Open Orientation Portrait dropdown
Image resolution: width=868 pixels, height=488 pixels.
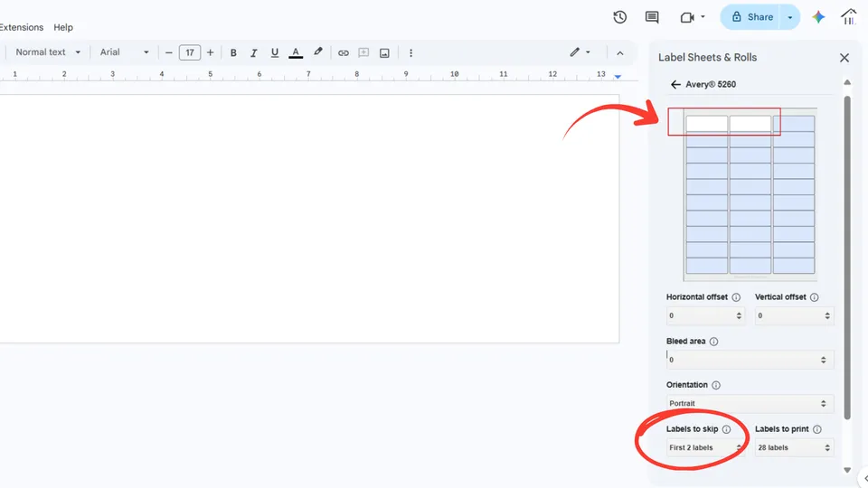pyautogui.click(x=750, y=403)
